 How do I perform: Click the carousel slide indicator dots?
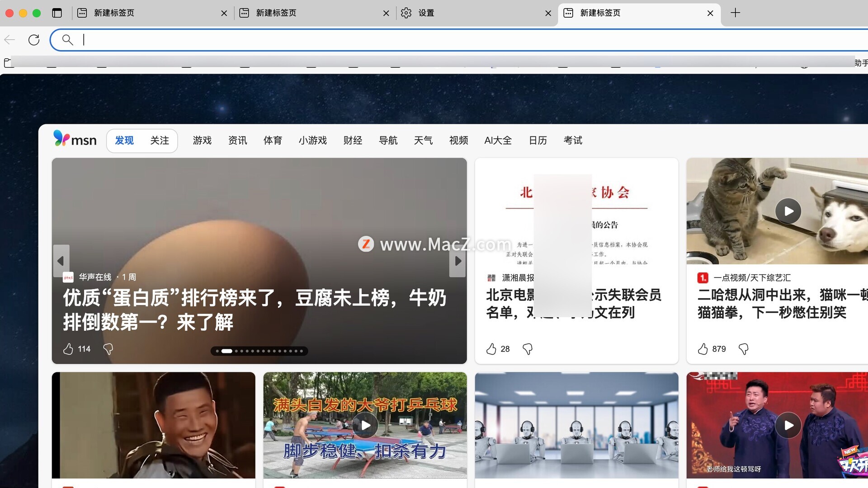259,351
